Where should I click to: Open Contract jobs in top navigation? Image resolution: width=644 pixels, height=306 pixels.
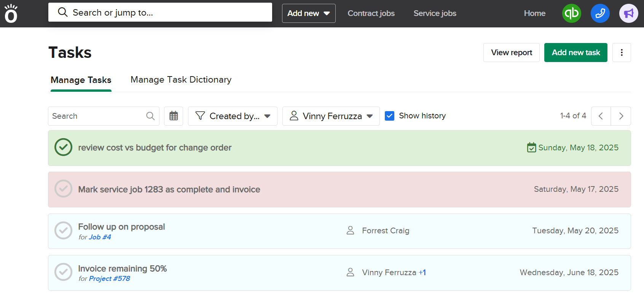(x=371, y=13)
